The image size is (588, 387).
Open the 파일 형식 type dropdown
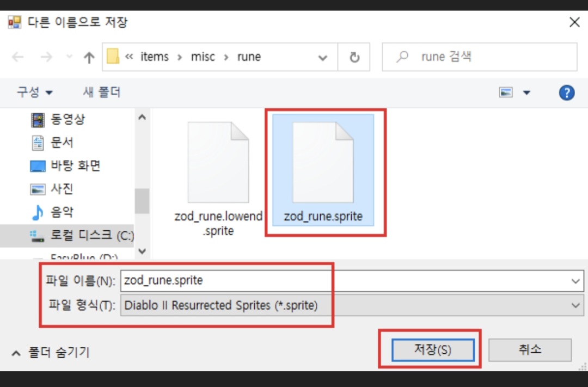pos(576,305)
